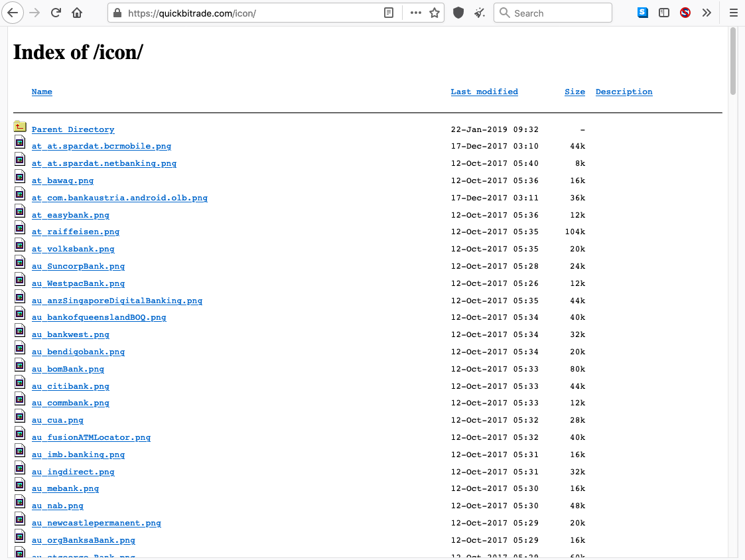Screen dimensions: 745x560
Task: Show the sidebars panel
Action: tap(664, 13)
